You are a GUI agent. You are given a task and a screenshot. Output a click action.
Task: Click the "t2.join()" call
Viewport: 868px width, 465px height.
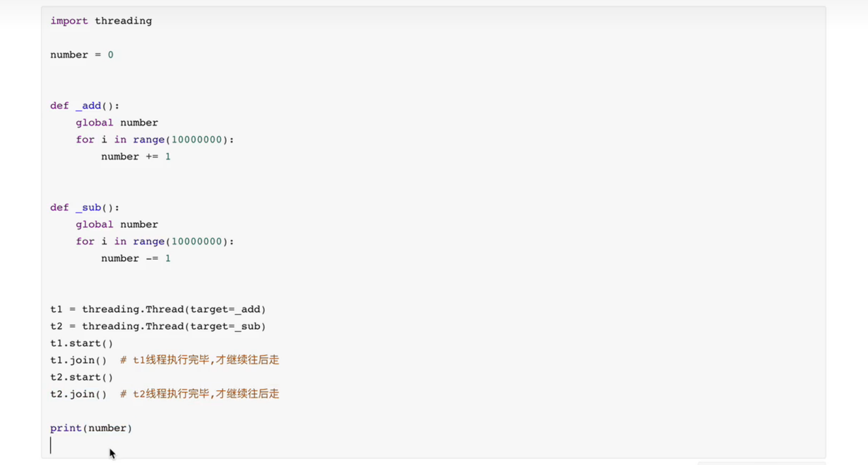(x=79, y=394)
